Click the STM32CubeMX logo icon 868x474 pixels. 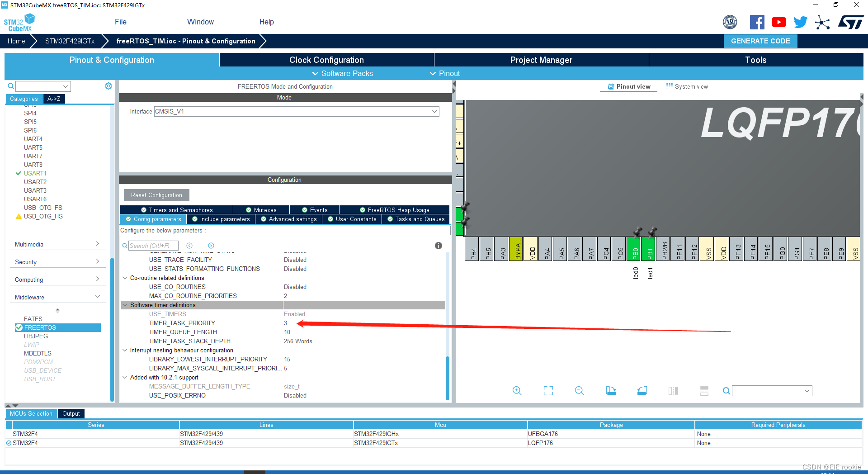[x=19, y=23]
